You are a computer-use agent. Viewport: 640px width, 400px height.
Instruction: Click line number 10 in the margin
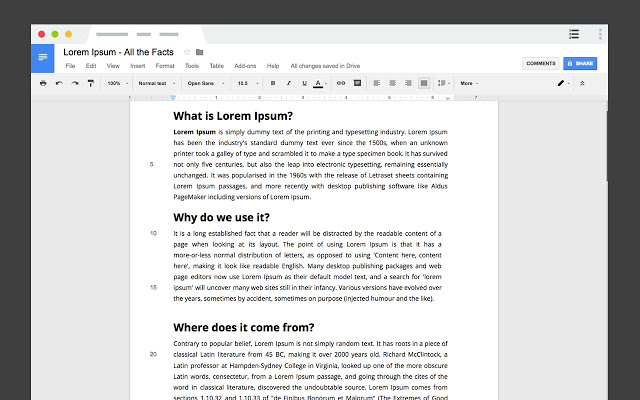click(x=153, y=233)
